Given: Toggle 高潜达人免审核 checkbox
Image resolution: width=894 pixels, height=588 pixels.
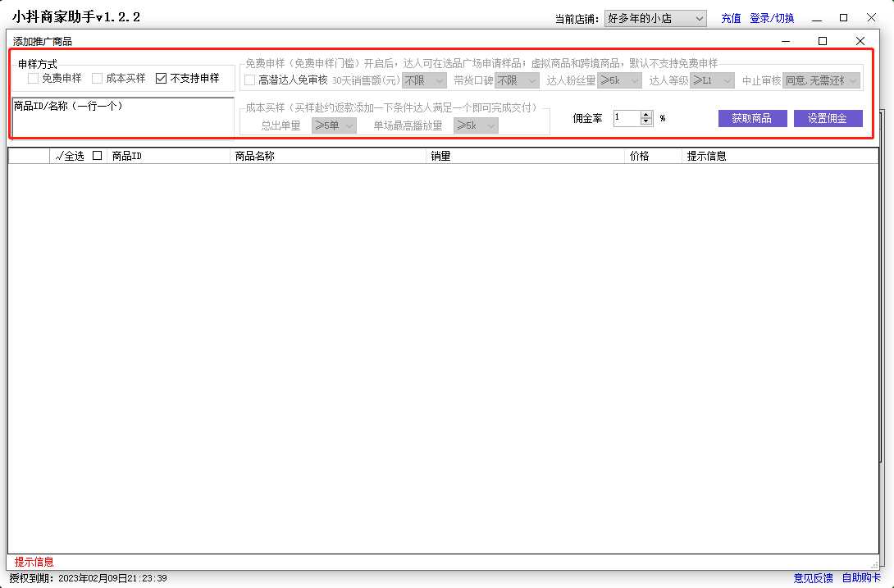Looking at the screenshot, I should (250, 80).
